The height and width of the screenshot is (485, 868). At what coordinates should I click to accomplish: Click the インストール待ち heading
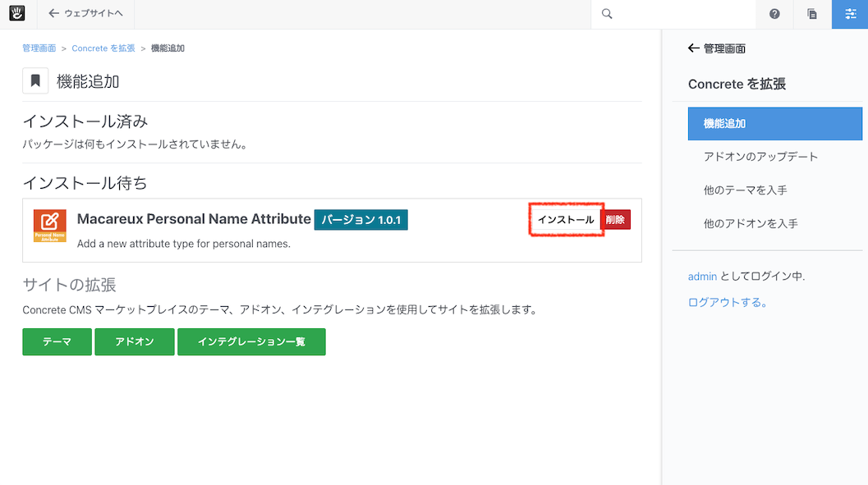click(85, 183)
